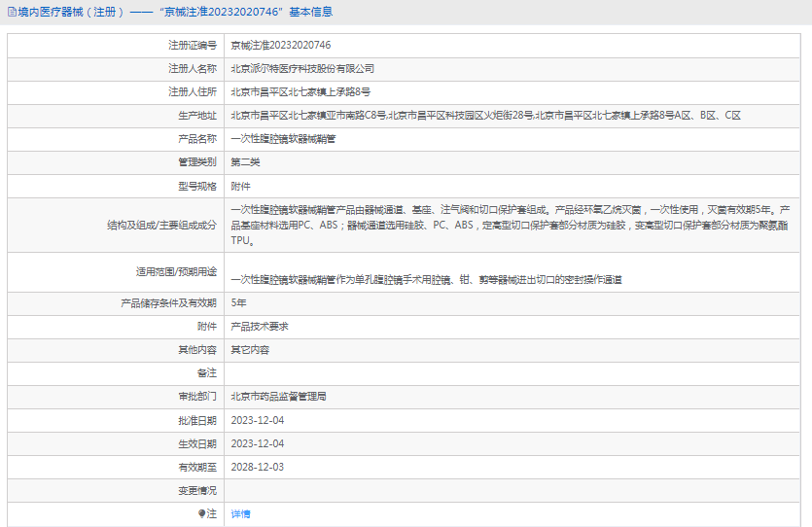The width and height of the screenshot is (812, 527).
Task: Click the page header title 境内医疗器械（注册）
Action: (71, 12)
